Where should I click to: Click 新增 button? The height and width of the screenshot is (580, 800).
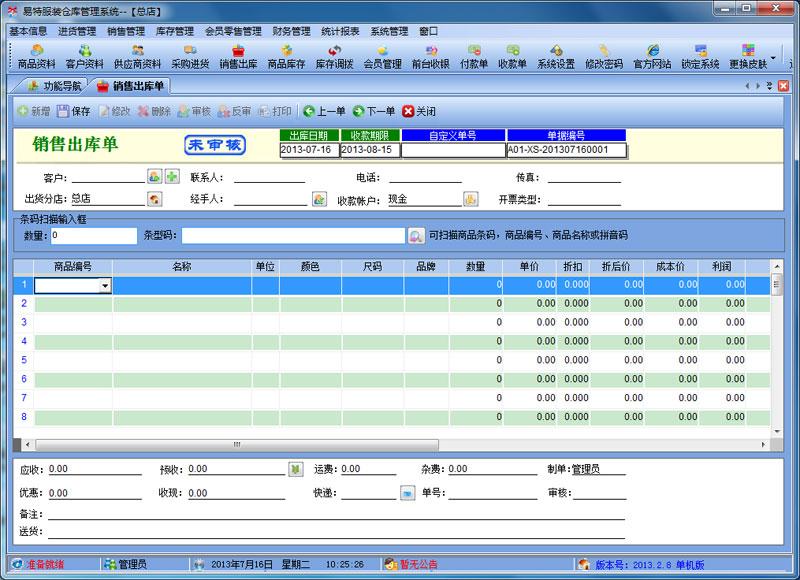[34, 111]
